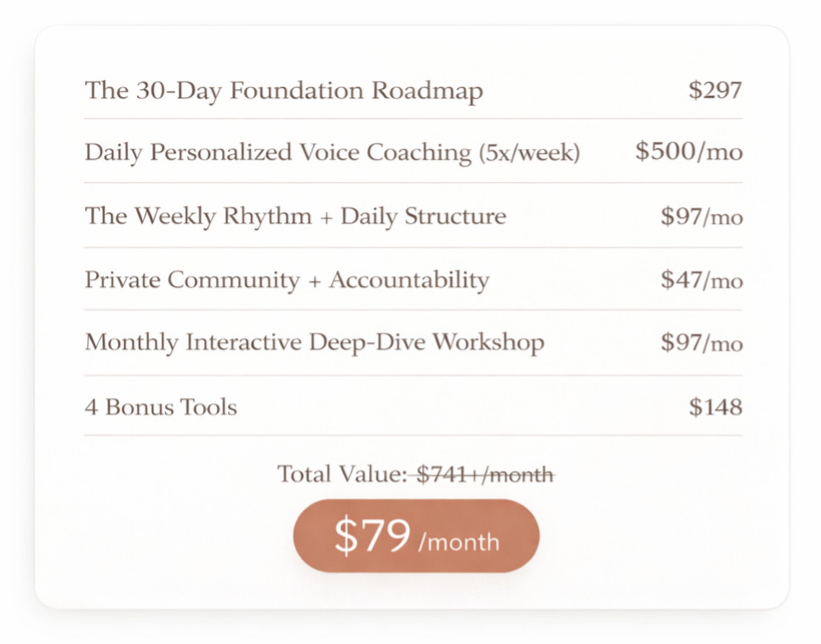Click the $500/mo price
Image resolution: width=821 pixels, height=644 pixels.
point(688,152)
